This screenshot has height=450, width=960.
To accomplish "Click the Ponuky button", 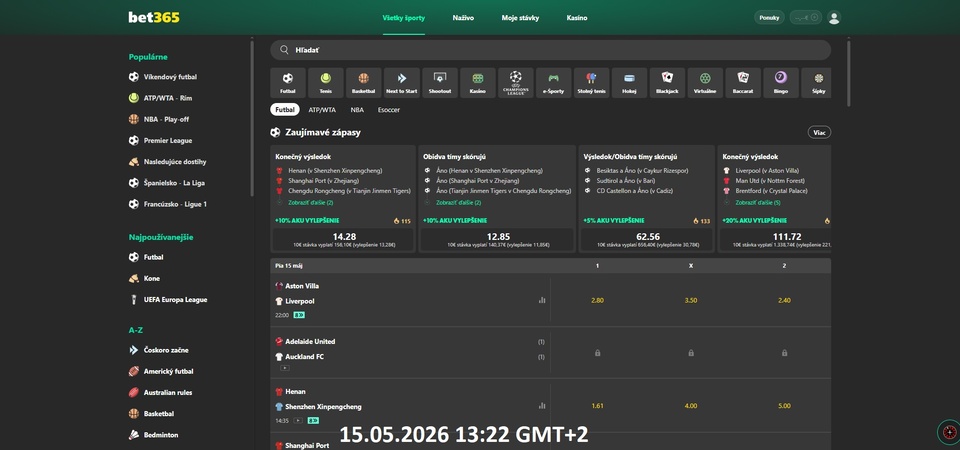I will (x=769, y=18).
